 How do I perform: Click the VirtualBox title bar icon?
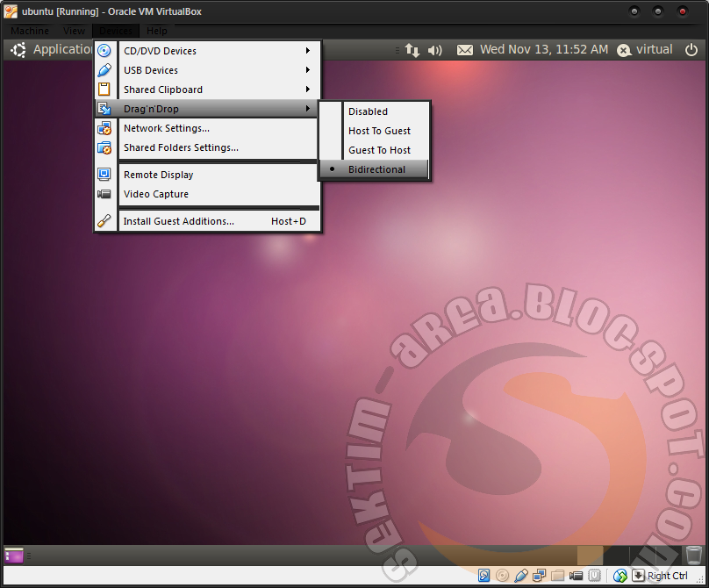coord(11,11)
